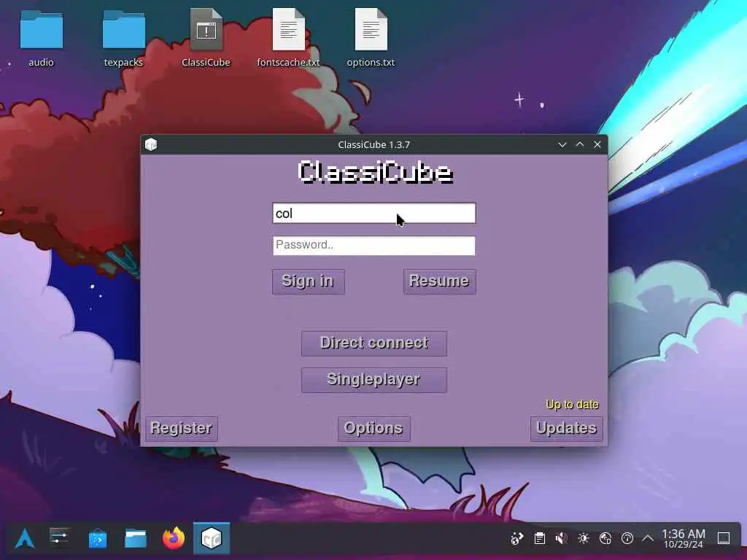This screenshot has height=560, width=747.
Task: Start Singleplayer mode
Action: pos(374,380)
